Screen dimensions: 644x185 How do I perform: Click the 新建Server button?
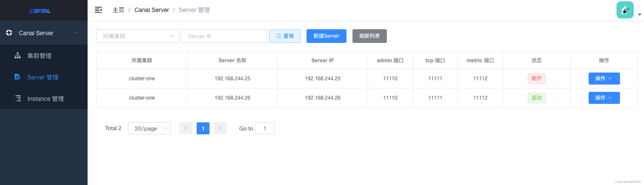(326, 36)
